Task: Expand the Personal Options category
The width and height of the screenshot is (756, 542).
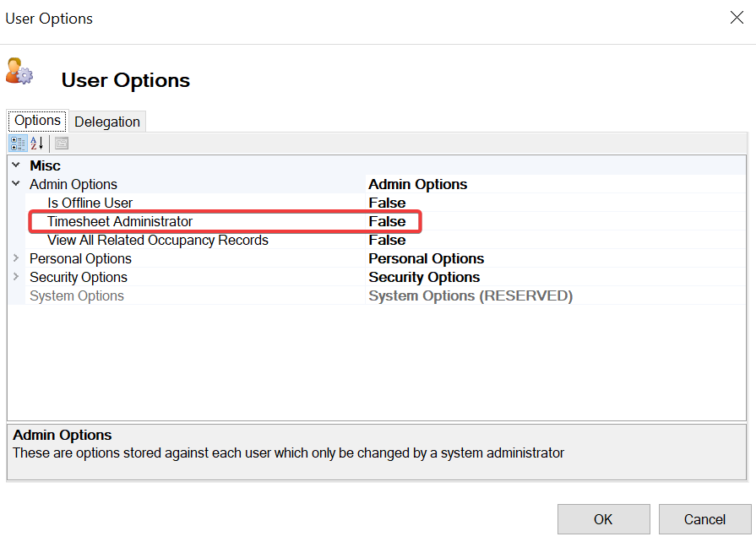Action: (15, 258)
